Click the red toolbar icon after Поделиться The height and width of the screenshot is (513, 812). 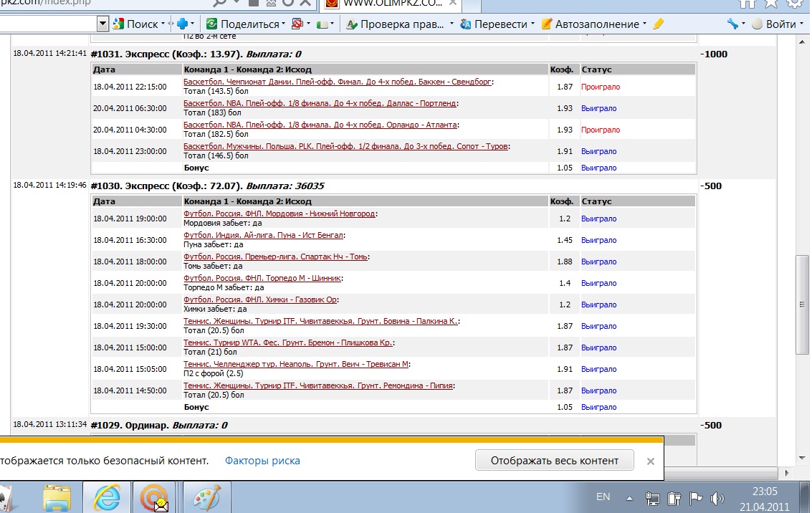[x=297, y=24]
